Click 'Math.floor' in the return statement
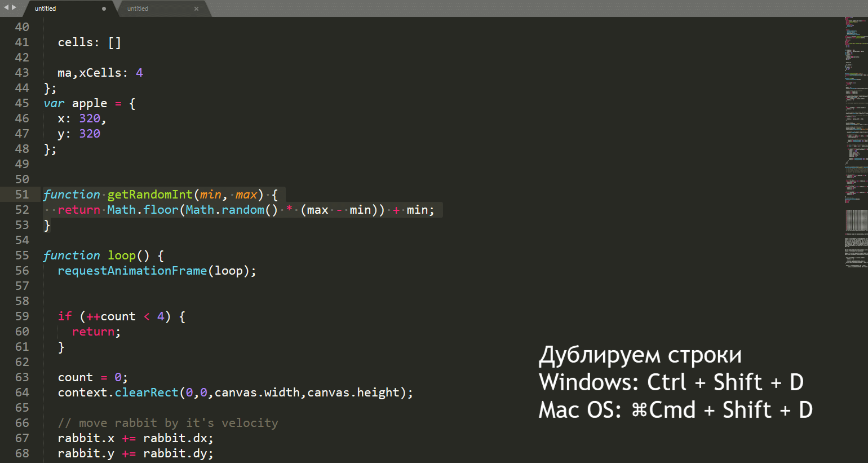 pyautogui.click(x=143, y=210)
